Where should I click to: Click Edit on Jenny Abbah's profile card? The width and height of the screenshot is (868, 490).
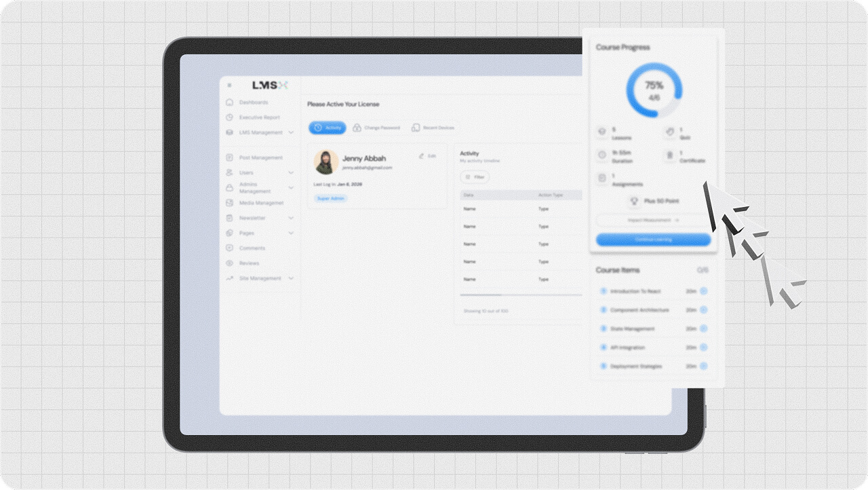(x=428, y=156)
